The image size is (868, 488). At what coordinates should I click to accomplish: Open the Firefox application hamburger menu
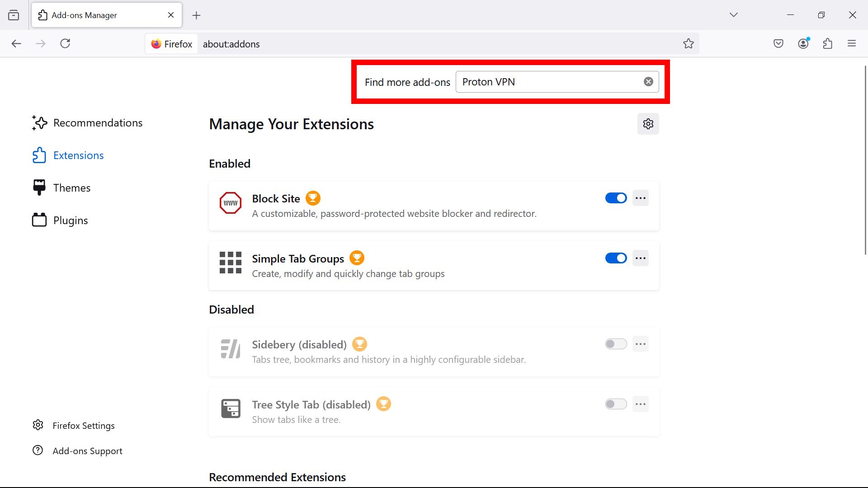click(x=852, y=44)
